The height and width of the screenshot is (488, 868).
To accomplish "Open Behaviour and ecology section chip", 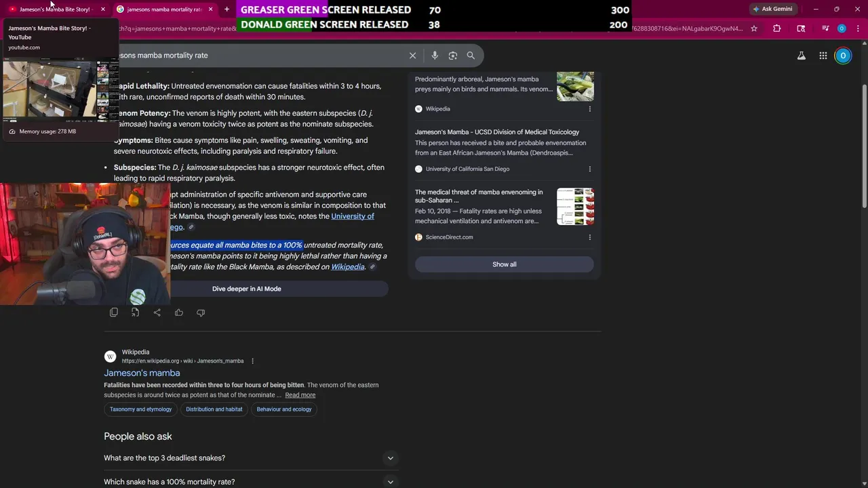I will coord(284,409).
